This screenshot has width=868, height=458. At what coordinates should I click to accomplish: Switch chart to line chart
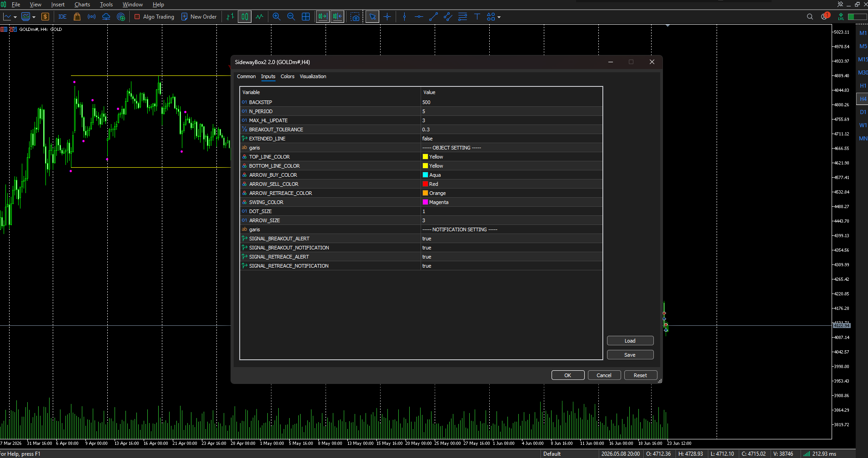coord(260,17)
